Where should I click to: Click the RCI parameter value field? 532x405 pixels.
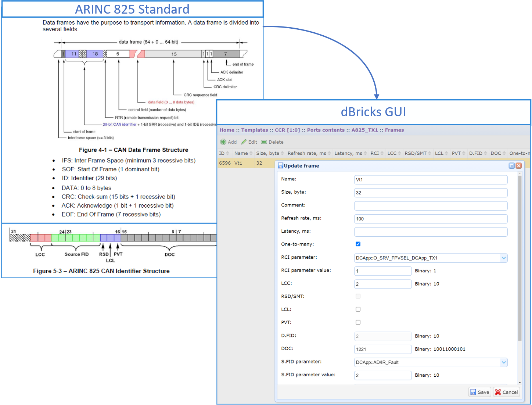coord(383,271)
